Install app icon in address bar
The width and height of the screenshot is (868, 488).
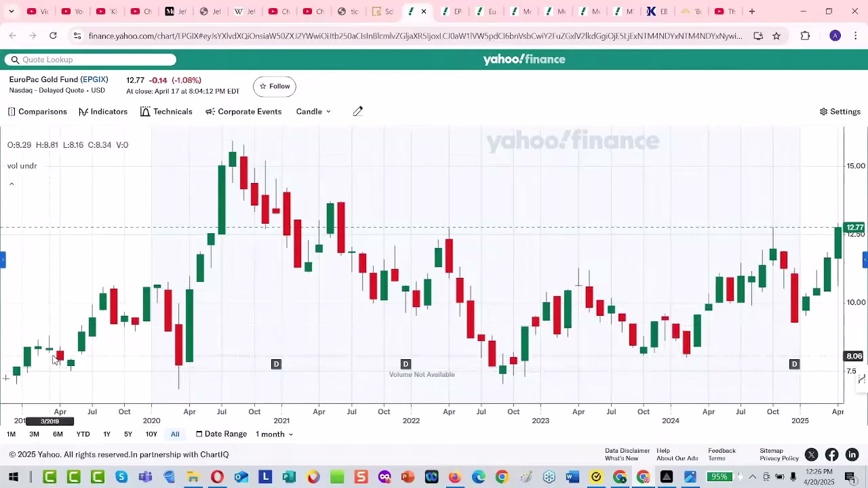pos(758,36)
